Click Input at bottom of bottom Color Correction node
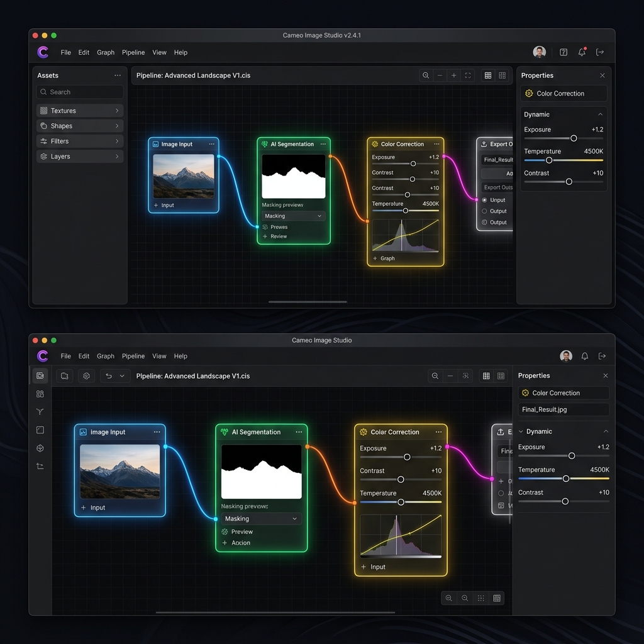The height and width of the screenshot is (644, 644). pos(374,567)
